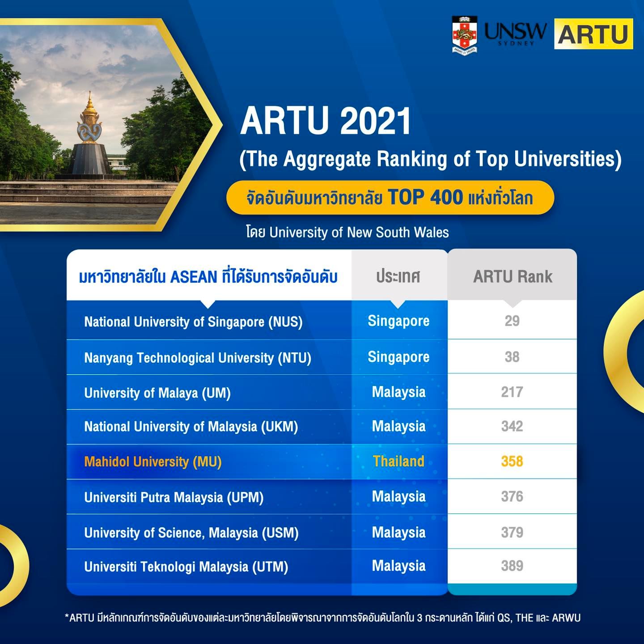Click 'Malaysia' country in UM row
This screenshot has height=644, width=644.
click(x=398, y=392)
